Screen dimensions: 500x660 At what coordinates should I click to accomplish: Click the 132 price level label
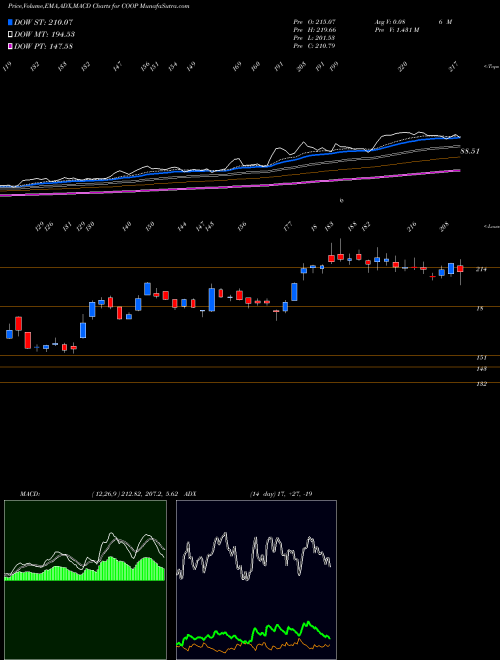point(481,384)
